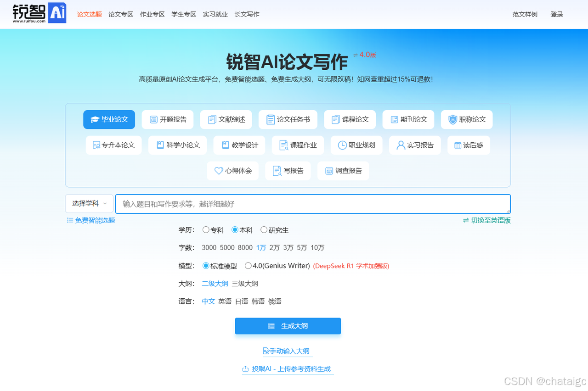Image resolution: width=588 pixels, height=391 pixels.
Task: Open the 学生专区 nav tab
Action: [184, 14]
